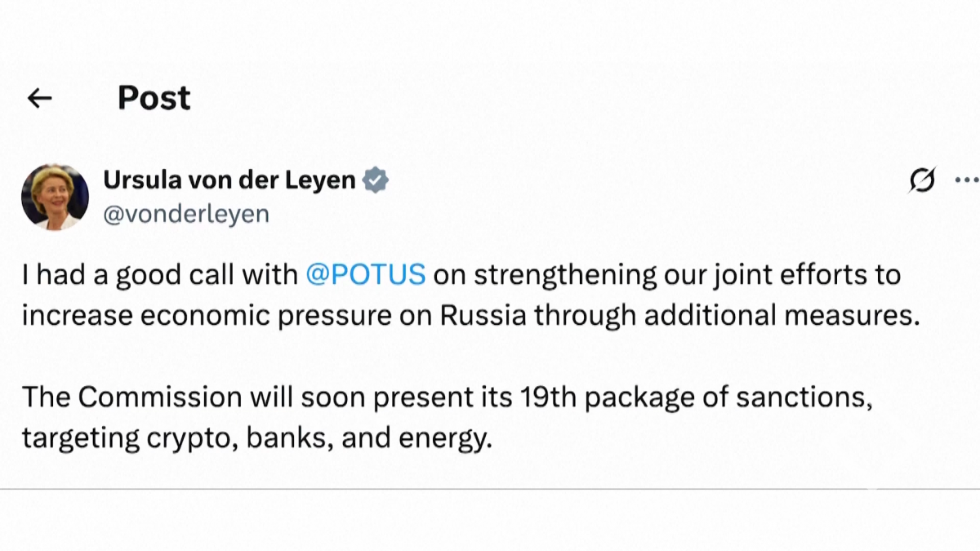Click the text 'I had a good call with'
The image size is (980, 551).
point(159,274)
